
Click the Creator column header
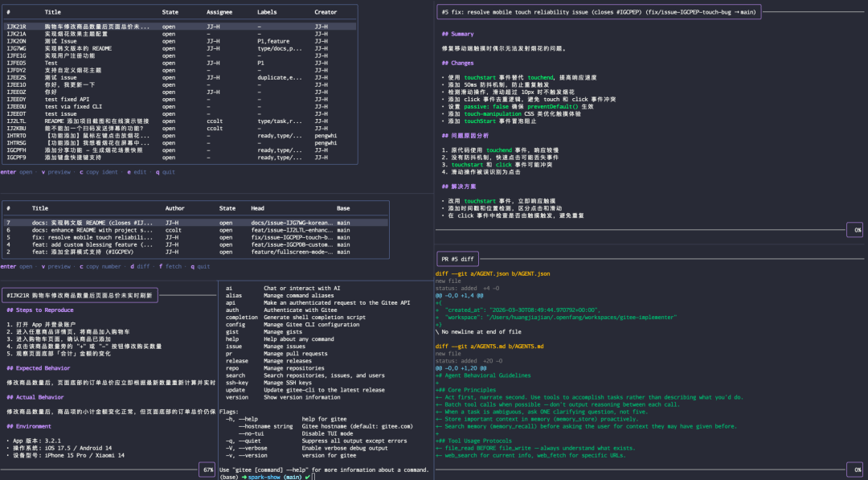tap(325, 12)
